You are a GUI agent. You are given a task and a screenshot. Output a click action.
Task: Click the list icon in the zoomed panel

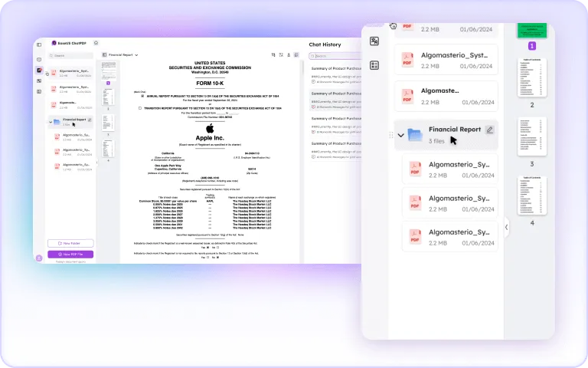click(374, 65)
